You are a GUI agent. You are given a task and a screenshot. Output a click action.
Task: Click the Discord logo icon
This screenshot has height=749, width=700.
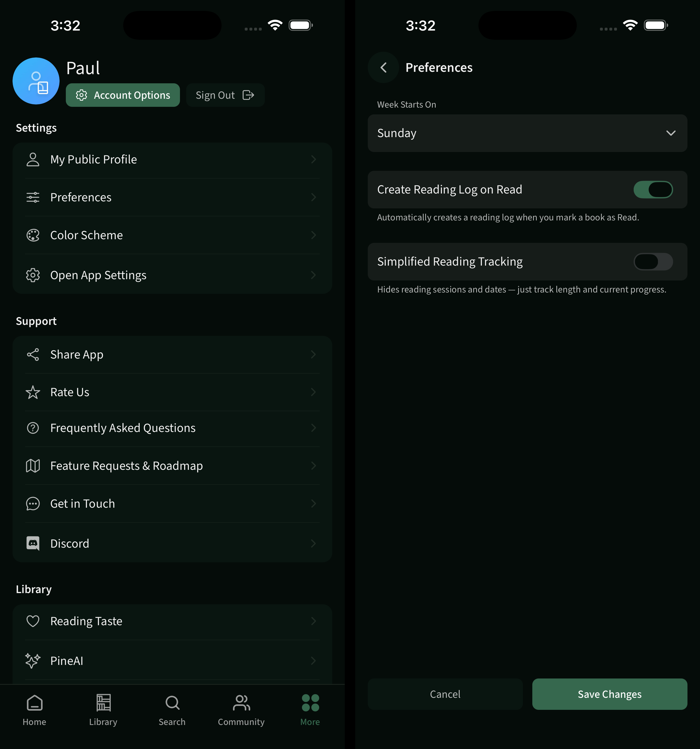33,543
